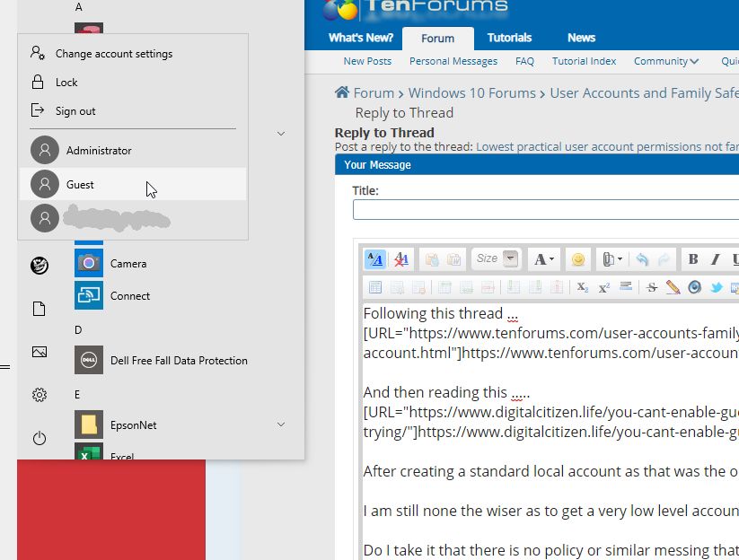Click the Paste as Plain Text icon

[432, 259]
